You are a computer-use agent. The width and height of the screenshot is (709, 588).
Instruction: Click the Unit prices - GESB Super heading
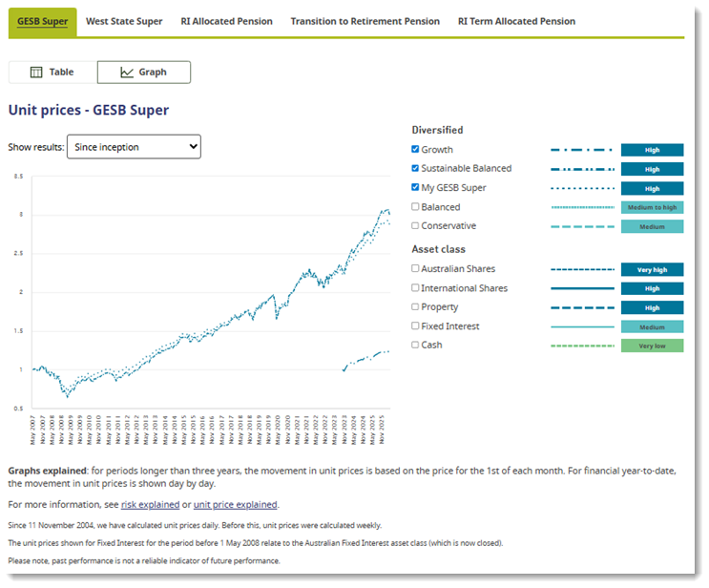point(89,110)
